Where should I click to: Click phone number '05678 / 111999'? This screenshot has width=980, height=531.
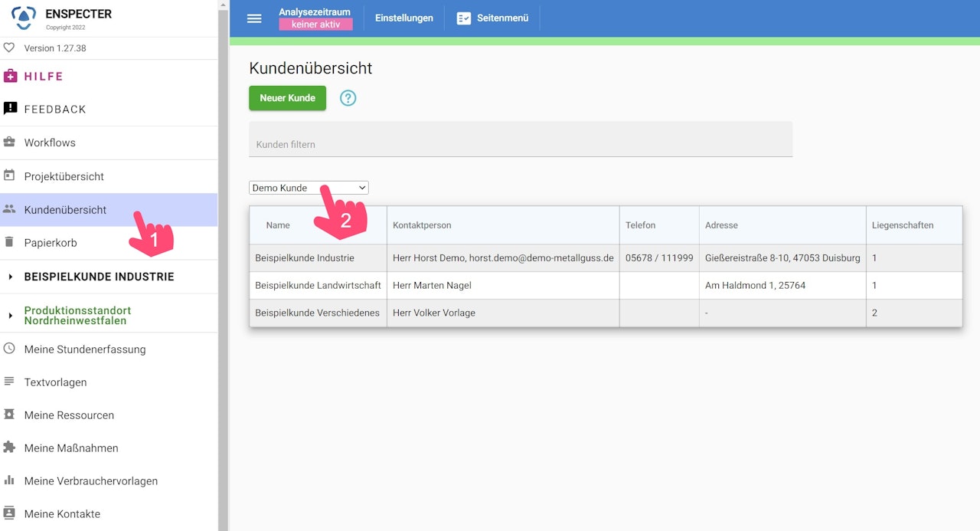pyautogui.click(x=659, y=258)
